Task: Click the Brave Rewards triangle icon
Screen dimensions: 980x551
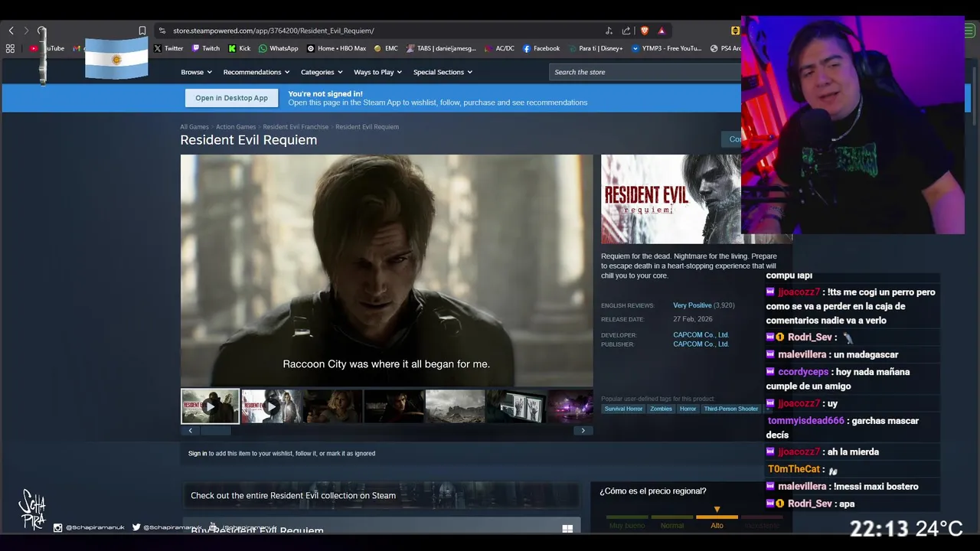Action: (x=661, y=31)
